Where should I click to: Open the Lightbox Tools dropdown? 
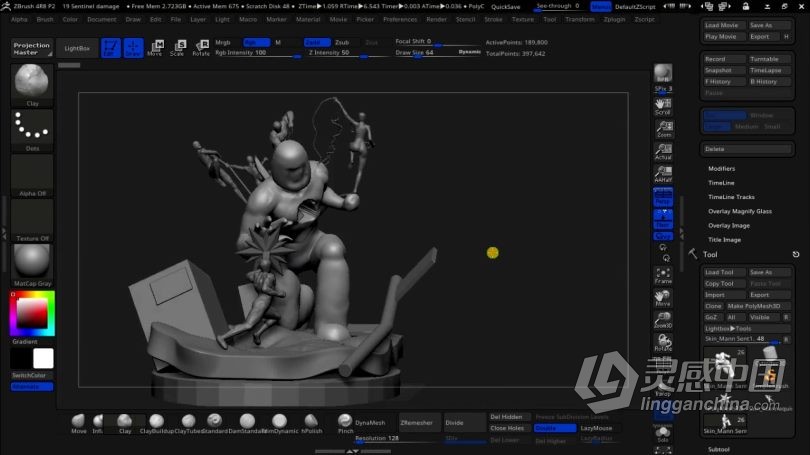click(746, 328)
